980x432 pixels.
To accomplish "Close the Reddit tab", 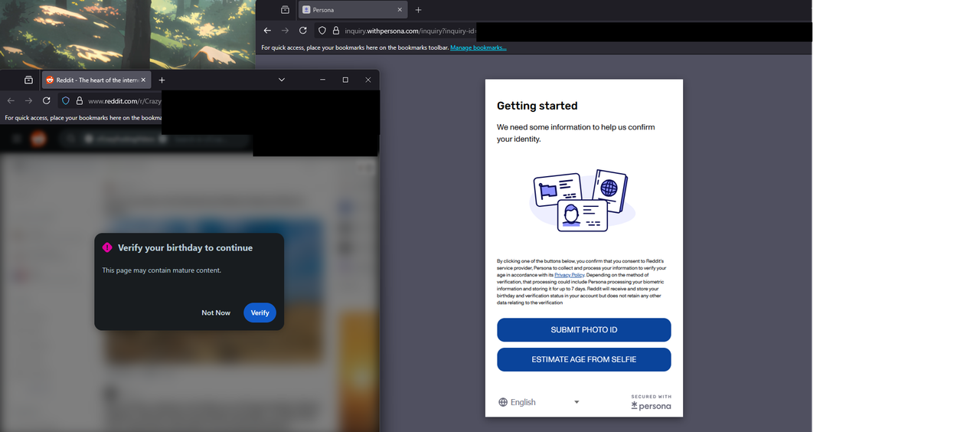I will (142, 80).
